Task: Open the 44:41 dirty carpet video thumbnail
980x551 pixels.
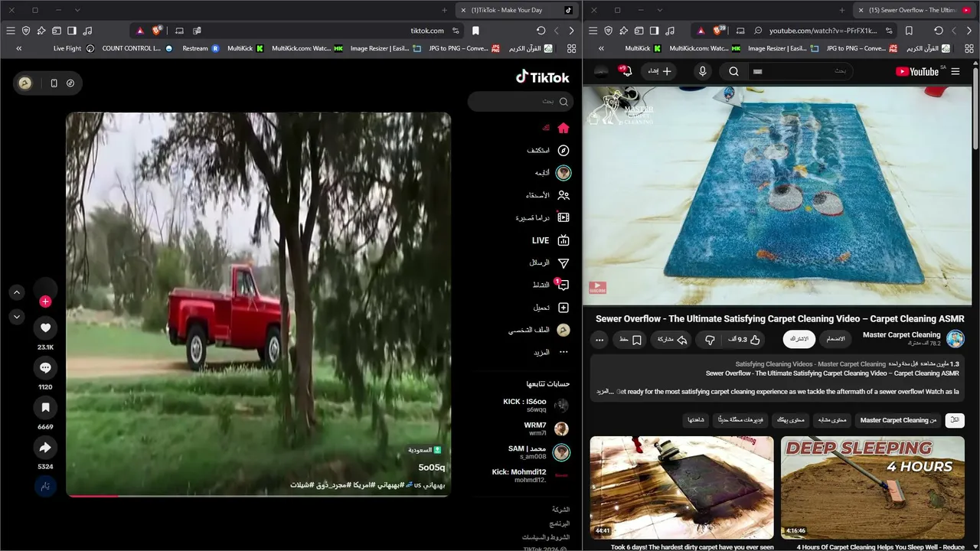Action: pyautogui.click(x=682, y=487)
